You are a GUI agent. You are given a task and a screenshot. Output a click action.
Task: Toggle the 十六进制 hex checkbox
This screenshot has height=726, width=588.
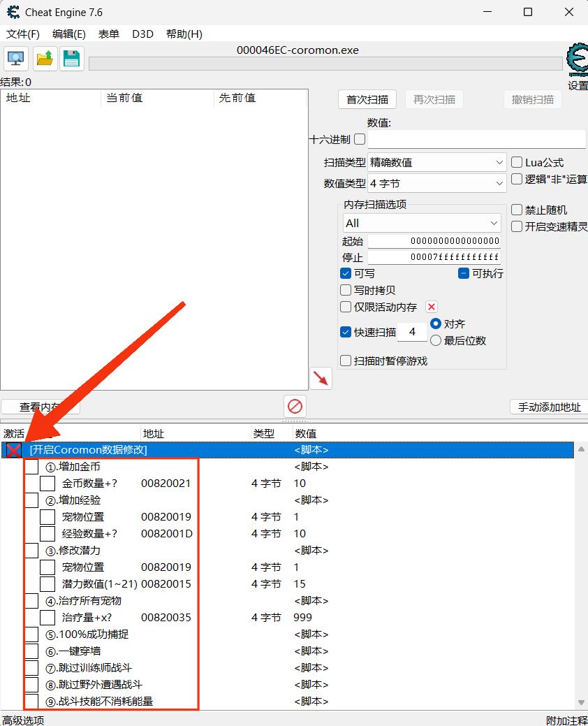[360, 139]
